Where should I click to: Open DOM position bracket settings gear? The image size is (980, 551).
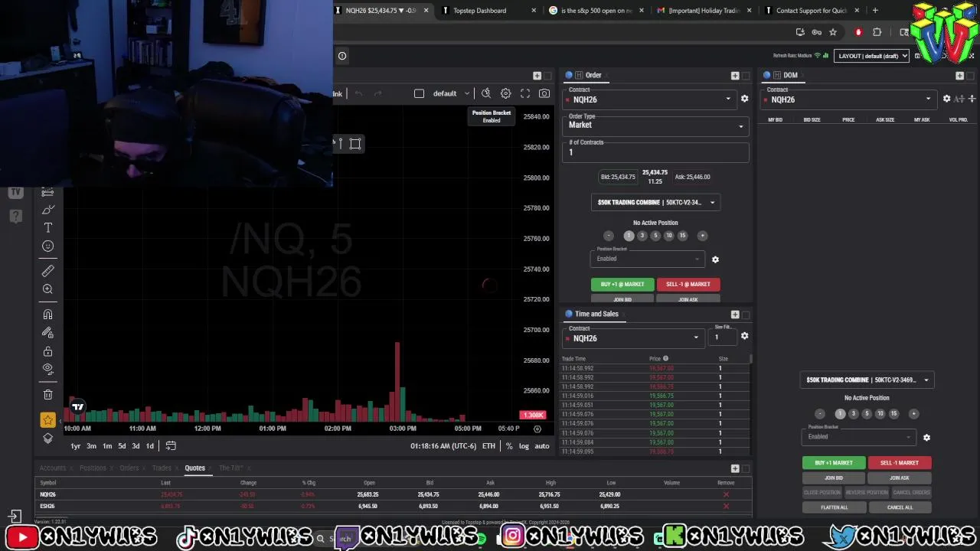[x=926, y=438]
